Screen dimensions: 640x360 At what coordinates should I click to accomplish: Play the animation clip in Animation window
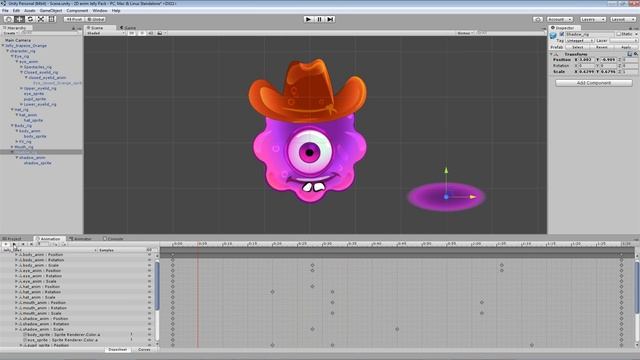(x=14, y=244)
